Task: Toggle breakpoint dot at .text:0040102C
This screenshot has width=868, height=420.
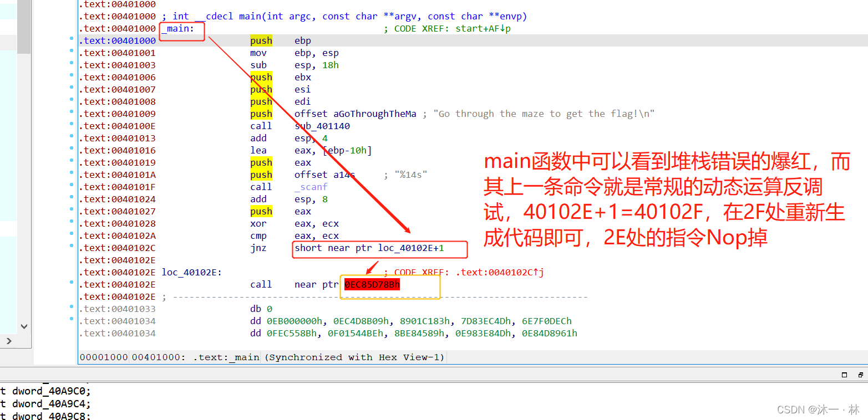Action: coord(72,246)
